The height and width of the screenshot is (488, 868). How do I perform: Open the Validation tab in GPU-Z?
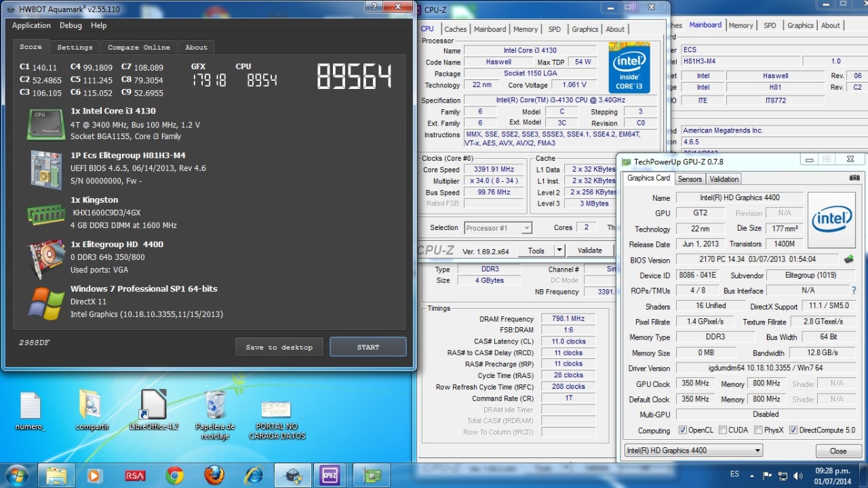pyautogui.click(x=724, y=179)
